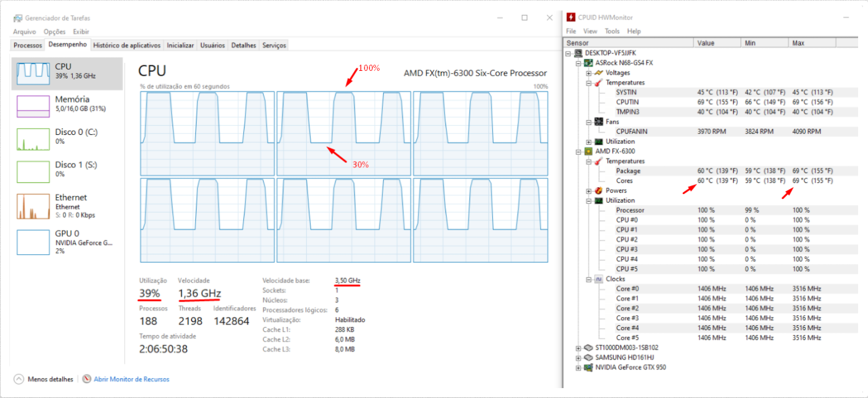Click the ST1000DM003-1SB102 drive icon
868x398 pixels.
click(589, 348)
